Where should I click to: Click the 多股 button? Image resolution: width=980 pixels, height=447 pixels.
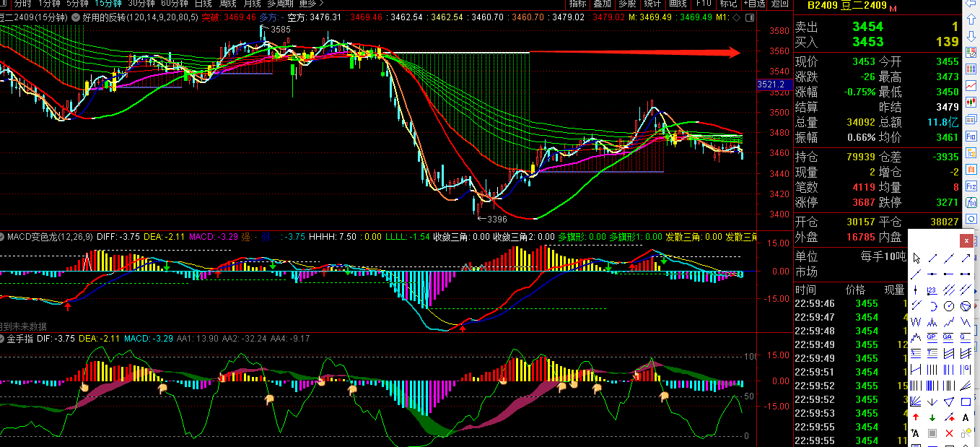pos(627,3)
